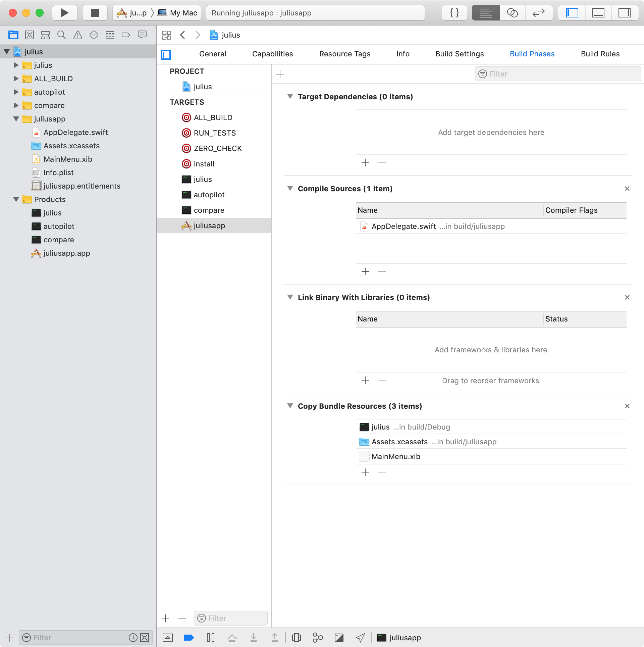This screenshot has height=647, width=644.
Task: Collapse the Compile Sources section
Action: (290, 189)
